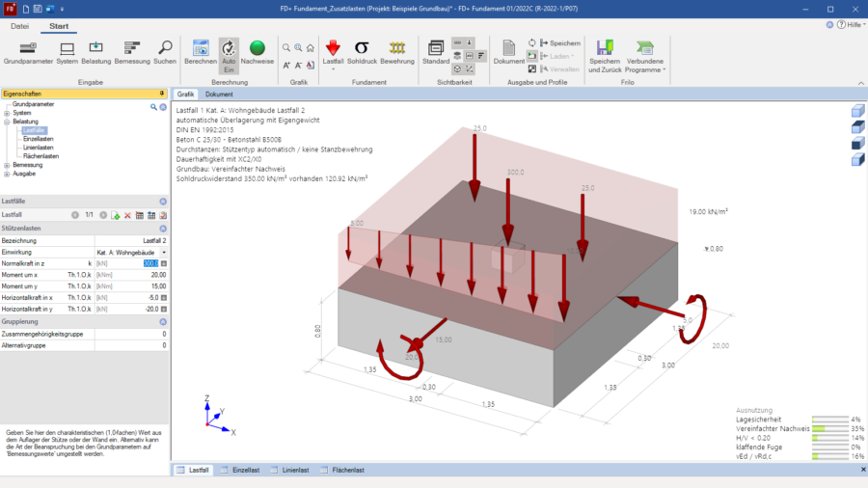Viewport: 868px width, 488px height.
Task: Switch to the Datei ribbon tab
Action: 19,26
